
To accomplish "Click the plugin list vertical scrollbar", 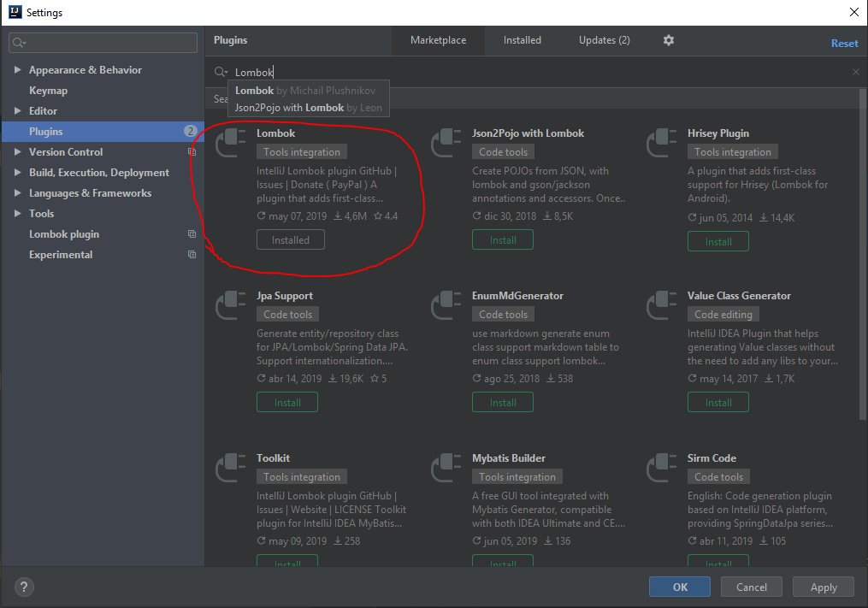I will [x=862, y=255].
